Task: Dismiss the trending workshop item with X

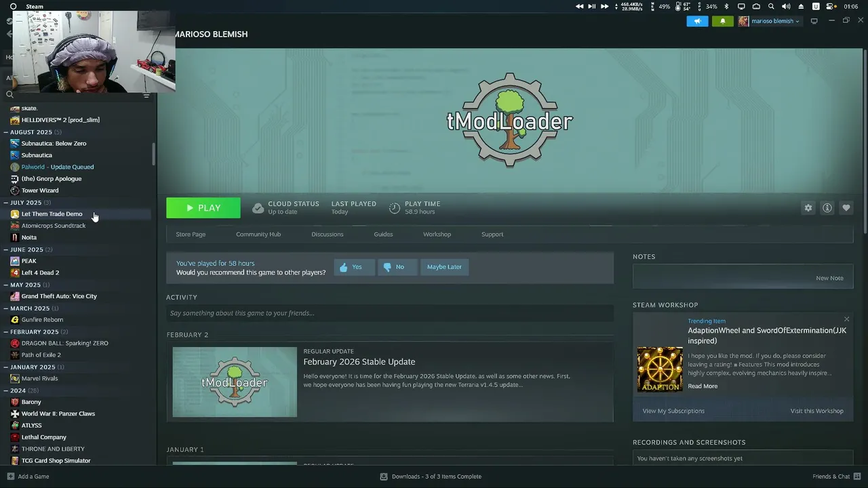Action: [846, 319]
